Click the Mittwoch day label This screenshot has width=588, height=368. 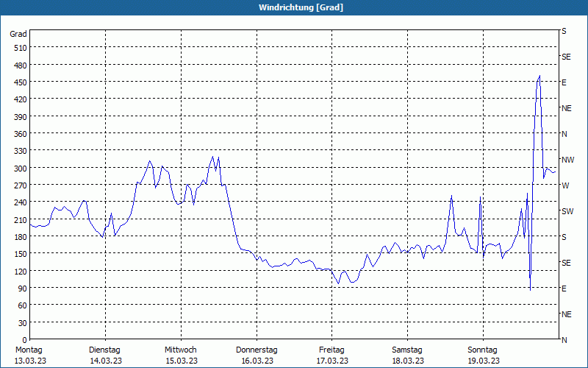point(180,350)
